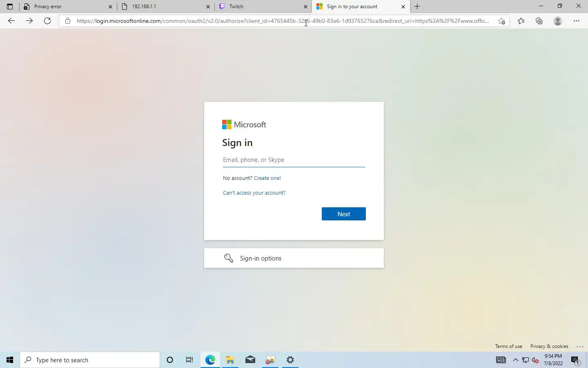Click the taskbar search box
The height and width of the screenshot is (368, 588).
(x=90, y=360)
